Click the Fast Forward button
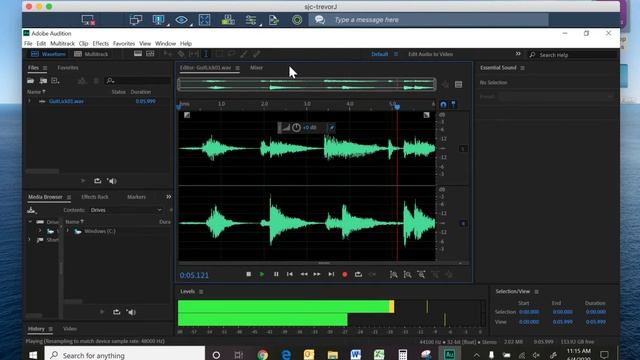640x360 pixels. pos(317,274)
